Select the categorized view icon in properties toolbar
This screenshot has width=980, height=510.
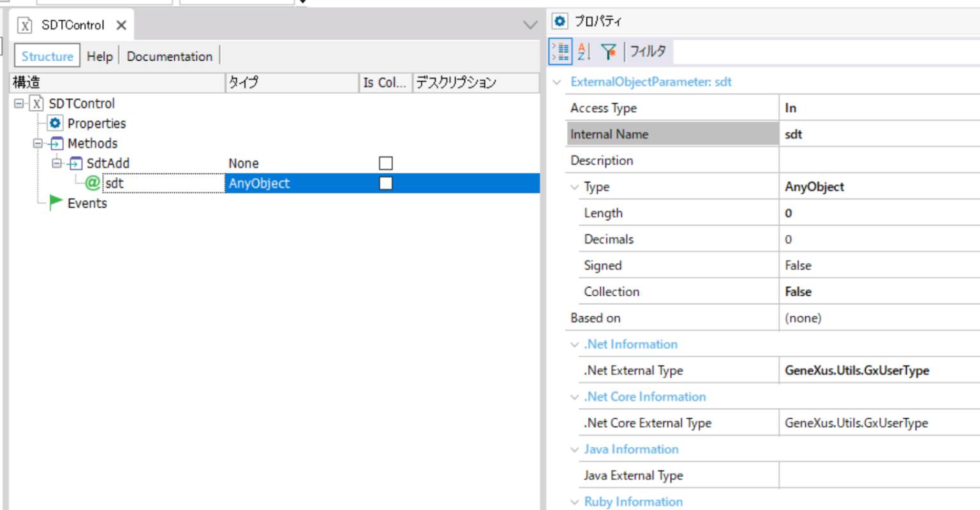point(560,51)
